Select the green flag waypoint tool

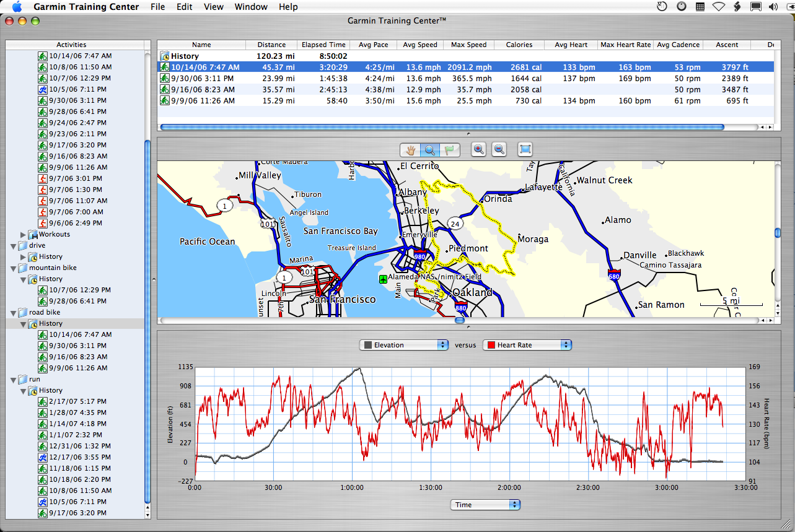point(450,149)
